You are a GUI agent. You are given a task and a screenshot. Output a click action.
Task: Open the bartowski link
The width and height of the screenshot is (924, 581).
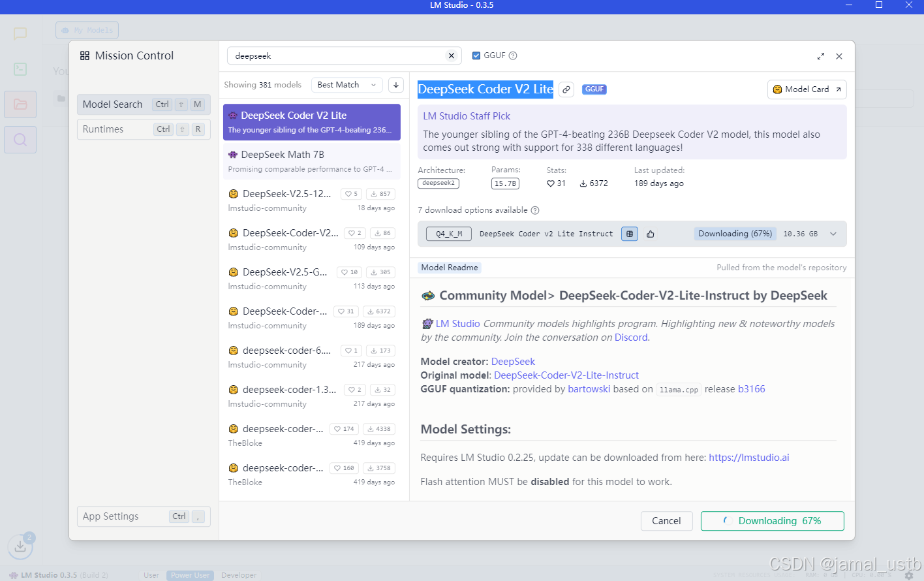[589, 389]
